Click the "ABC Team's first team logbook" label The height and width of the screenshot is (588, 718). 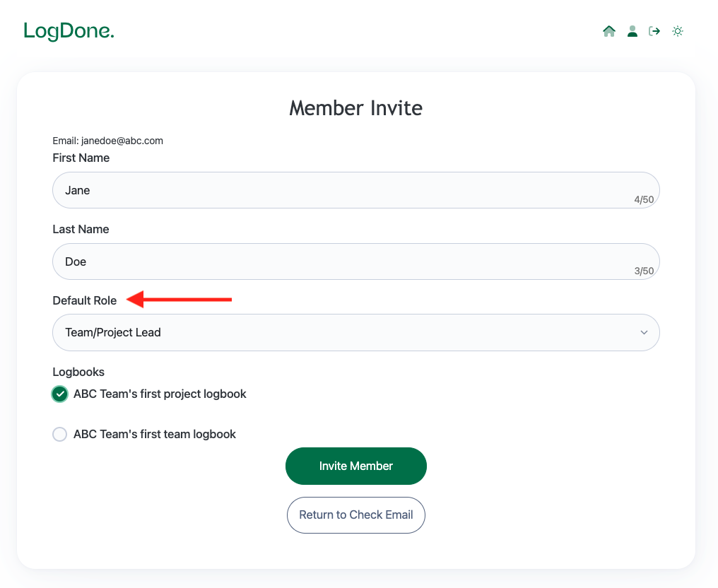155,435
